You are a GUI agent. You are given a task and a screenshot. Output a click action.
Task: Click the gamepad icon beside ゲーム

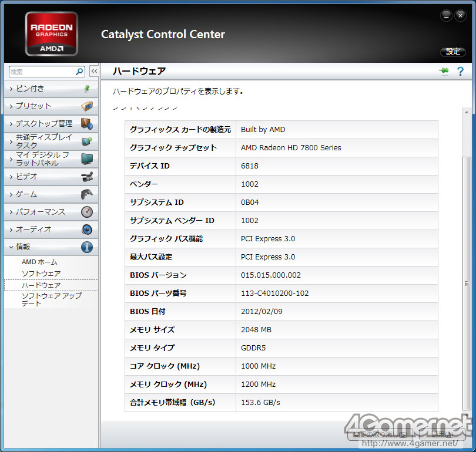pyautogui.click(x=87, y=194)
